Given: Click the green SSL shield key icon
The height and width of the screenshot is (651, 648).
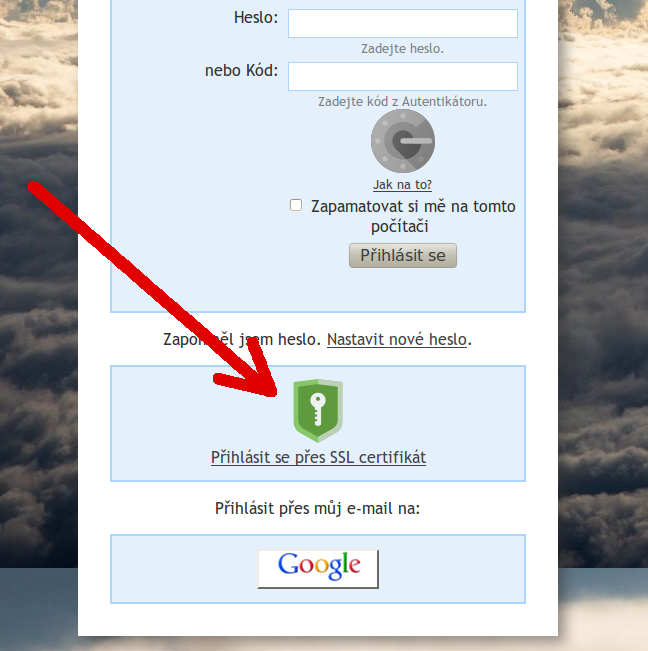Looking at the screenshot, I should point(318,410).
